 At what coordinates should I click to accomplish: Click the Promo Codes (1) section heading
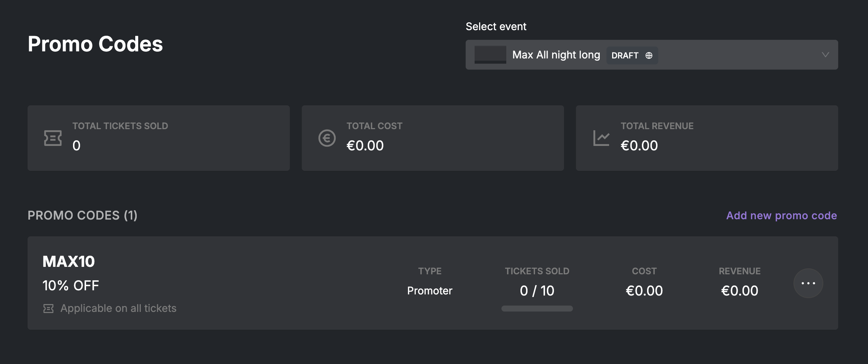[82, 215]
